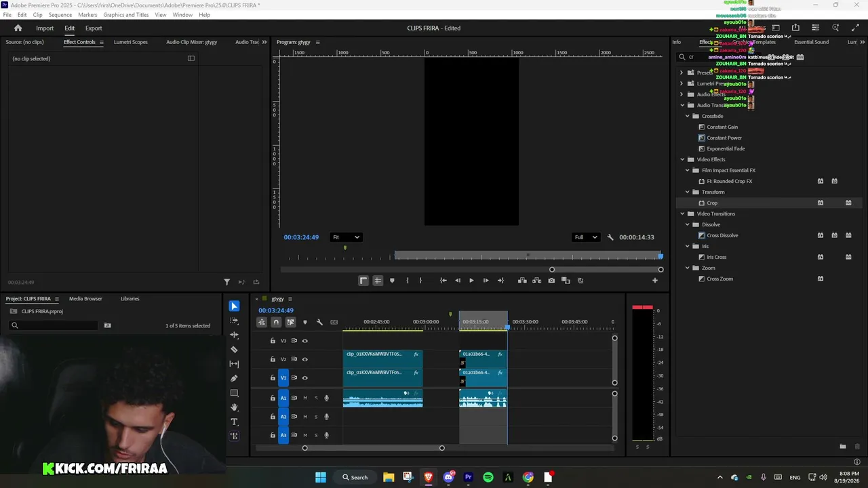Click the Home icon in the header

pyautogui.click(x=18, y=28)
